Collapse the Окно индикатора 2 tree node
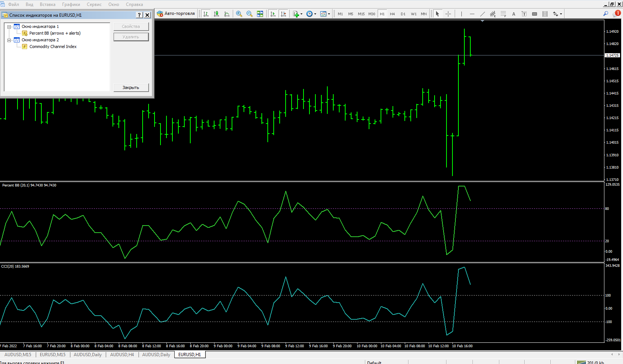Image resolution: width=623 pixels, height=364 pixels. pyautogui.click(x=9, y=40)
